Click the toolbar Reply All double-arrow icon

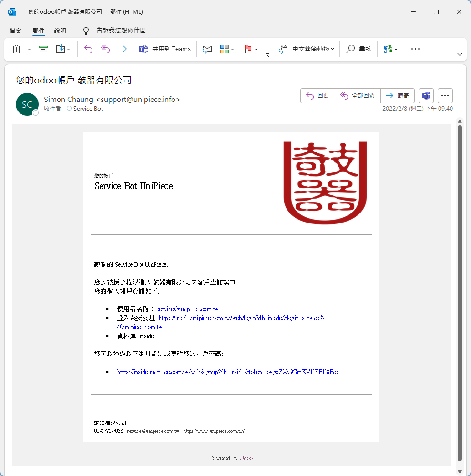pyautogui.click(x=105, y=49)
